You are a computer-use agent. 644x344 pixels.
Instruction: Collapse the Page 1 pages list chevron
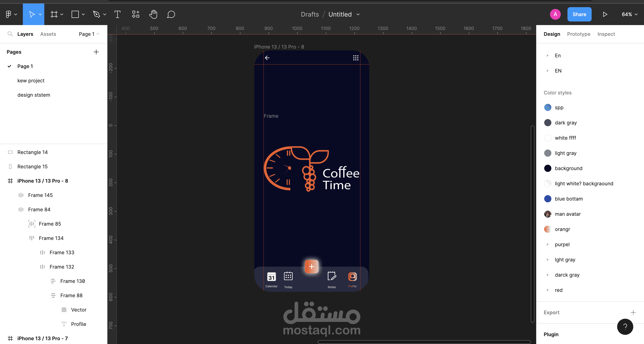pyautogui.click(x=98, y=34)
